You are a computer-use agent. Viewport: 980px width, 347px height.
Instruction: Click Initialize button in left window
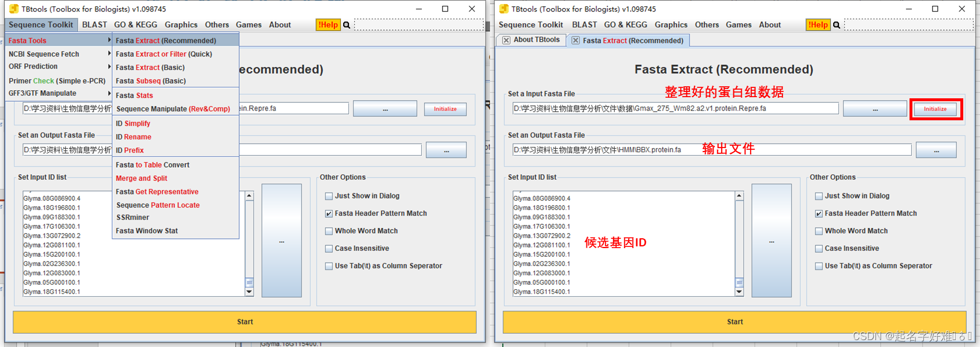(445, 109)
